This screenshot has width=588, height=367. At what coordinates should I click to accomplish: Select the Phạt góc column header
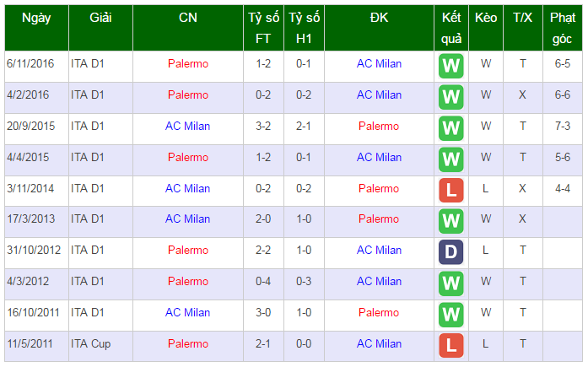click(562, 28)
